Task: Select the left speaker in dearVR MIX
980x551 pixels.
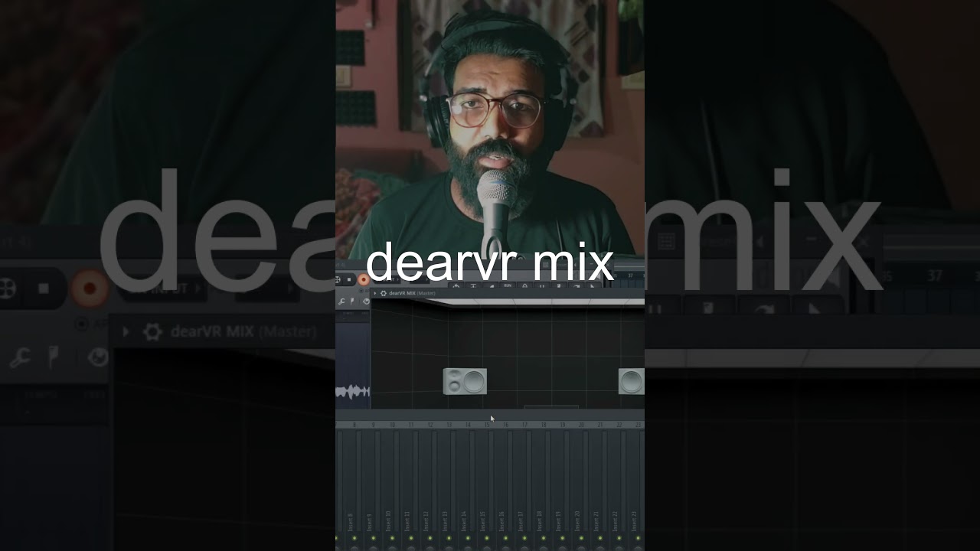Action: point(465,381)
